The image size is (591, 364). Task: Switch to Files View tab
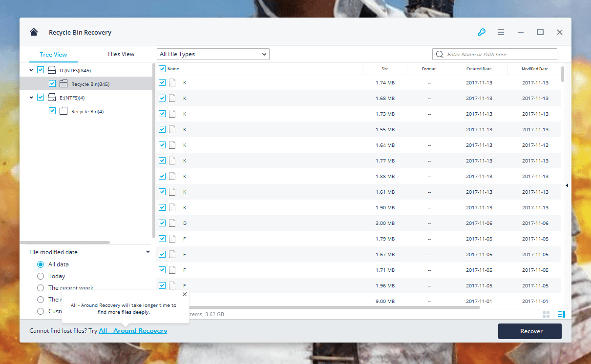pos(121,54)
